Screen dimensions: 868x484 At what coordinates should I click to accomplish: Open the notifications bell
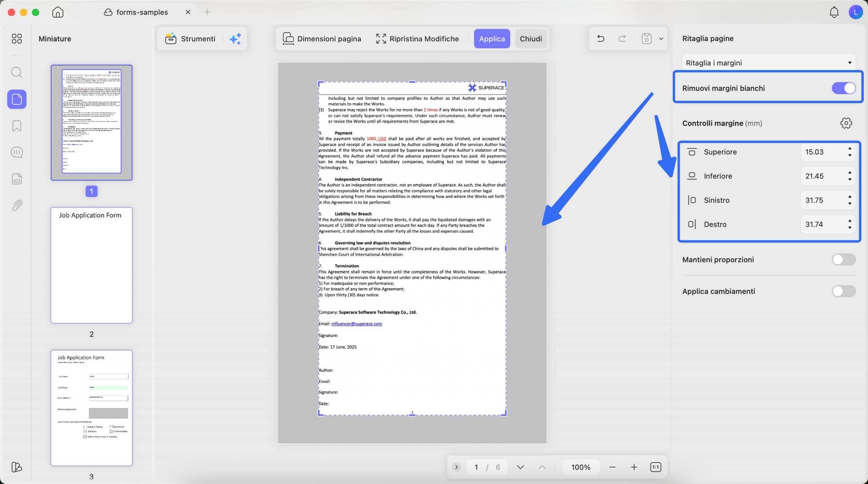pos(834,12)
